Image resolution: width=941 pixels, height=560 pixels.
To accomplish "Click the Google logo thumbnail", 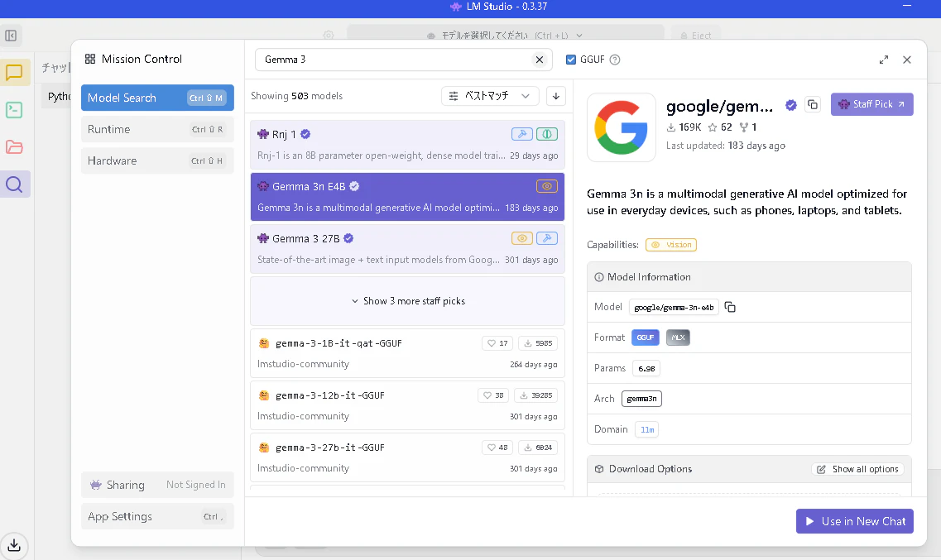I will coord(622,127).
